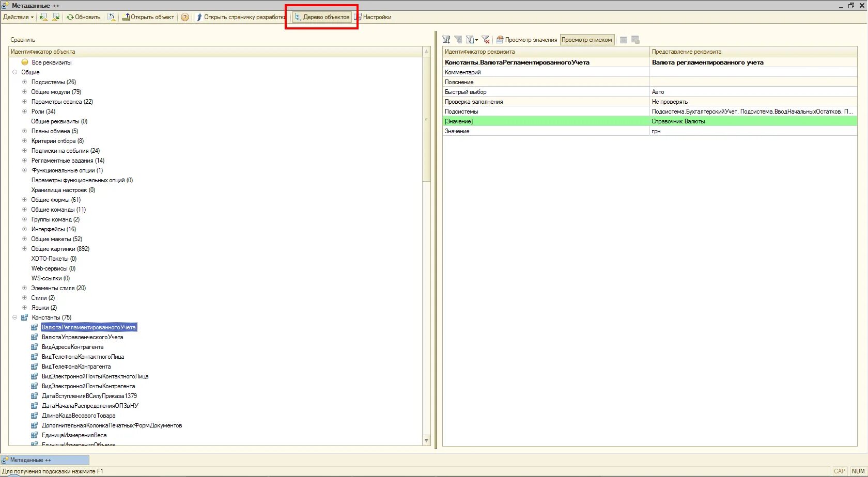Click the Идентификатор реквизита column header

pyautogui.click(x=546, y=52)
